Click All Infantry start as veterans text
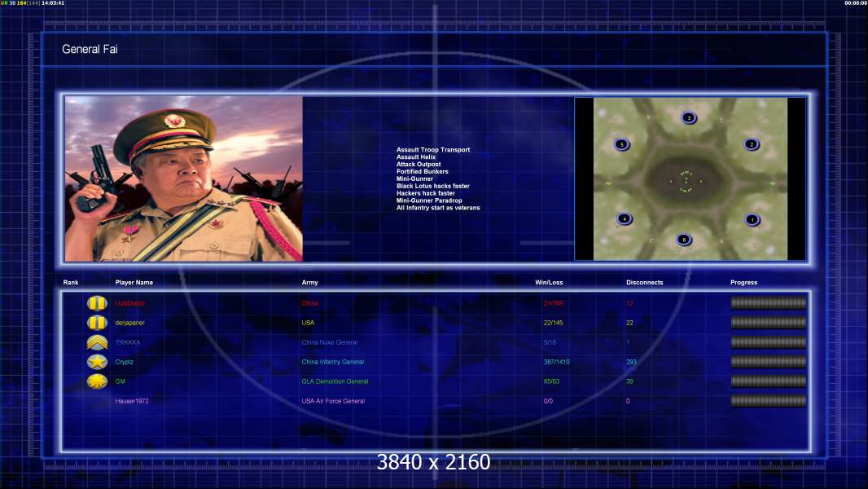This screenshot has height=489, width=868. [438, 208]
